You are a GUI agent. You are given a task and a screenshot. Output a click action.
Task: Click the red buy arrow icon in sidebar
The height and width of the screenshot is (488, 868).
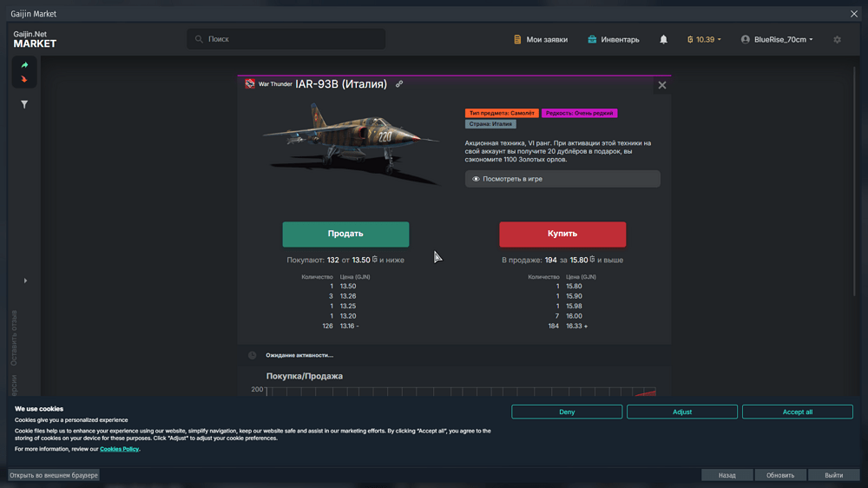[x=24, y=79]
